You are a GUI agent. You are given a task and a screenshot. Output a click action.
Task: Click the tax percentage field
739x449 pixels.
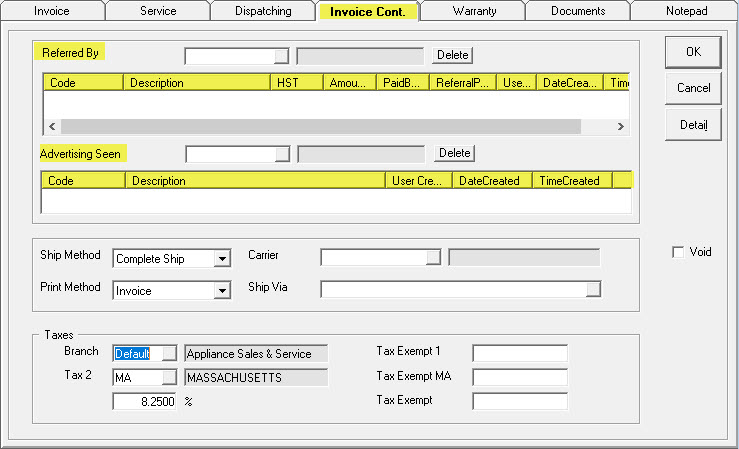pos(145,401)
